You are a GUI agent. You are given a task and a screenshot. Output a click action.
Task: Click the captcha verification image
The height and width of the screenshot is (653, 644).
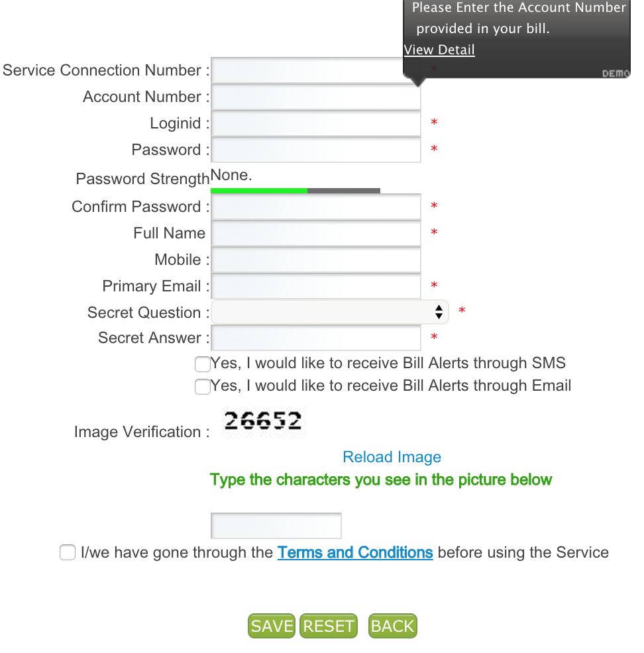tap(263, 421)
